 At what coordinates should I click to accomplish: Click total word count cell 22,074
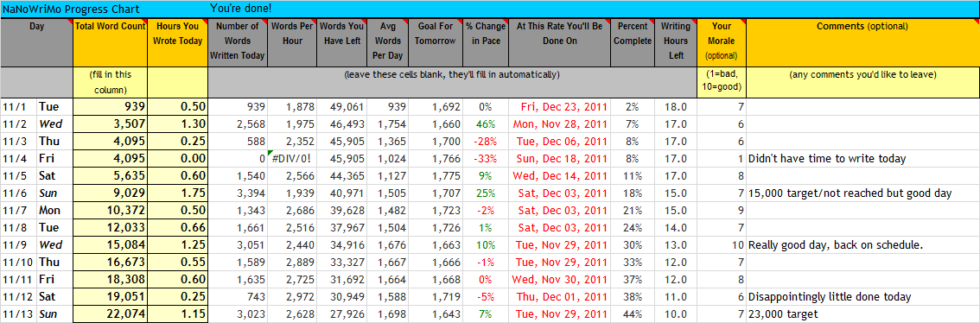click(110, 313)
